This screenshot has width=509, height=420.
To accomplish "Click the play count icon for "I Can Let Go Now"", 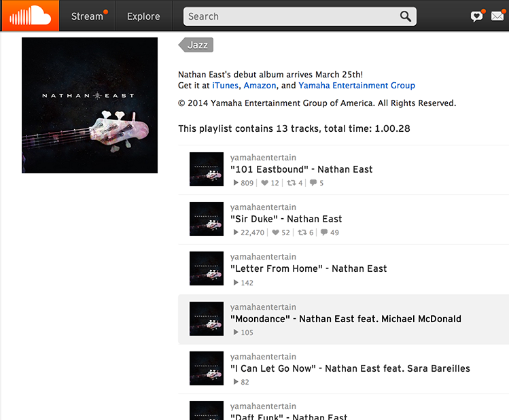I will 236,382.
